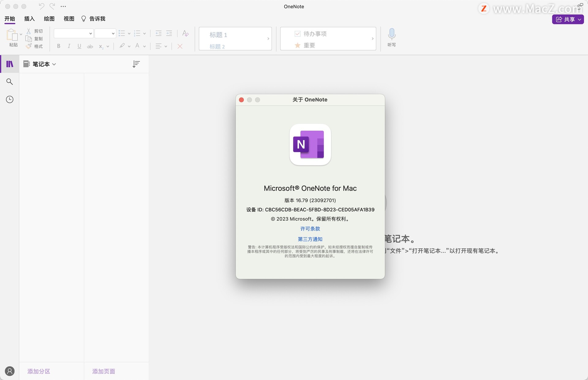The height and width of the screenshot is (380, 588).
Task: Expand numbered list style options arrow
Action: [144, 34]
